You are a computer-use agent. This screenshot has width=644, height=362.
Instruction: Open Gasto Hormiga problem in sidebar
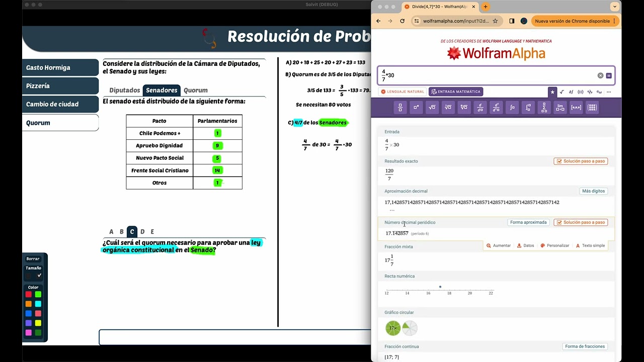[x=60, y=67]
